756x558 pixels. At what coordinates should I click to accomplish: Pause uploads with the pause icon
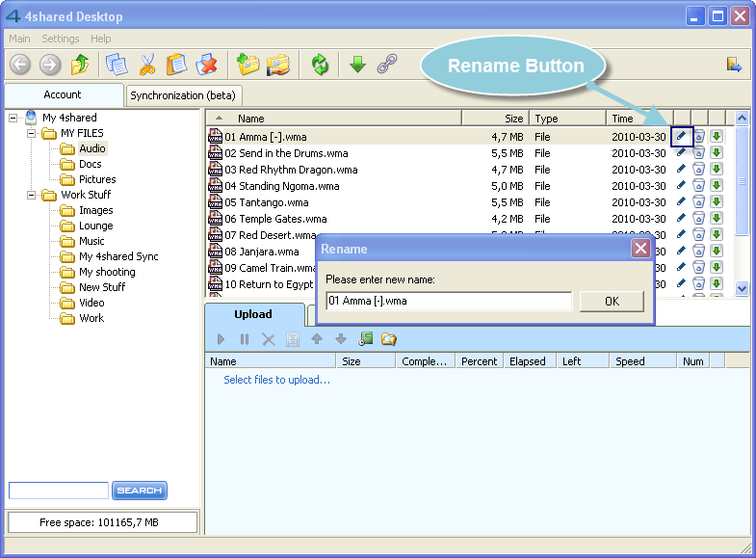click(245, 339)
